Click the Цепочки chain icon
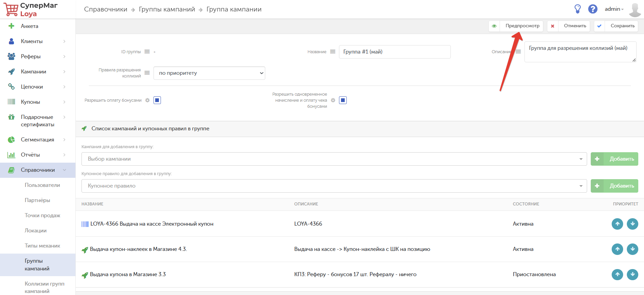 (x=11, y=87)
